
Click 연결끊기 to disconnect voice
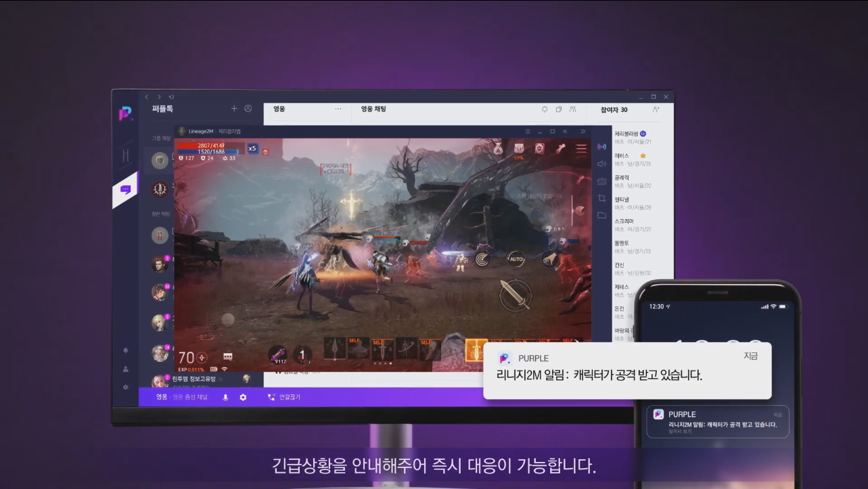[x=284, y=397]
